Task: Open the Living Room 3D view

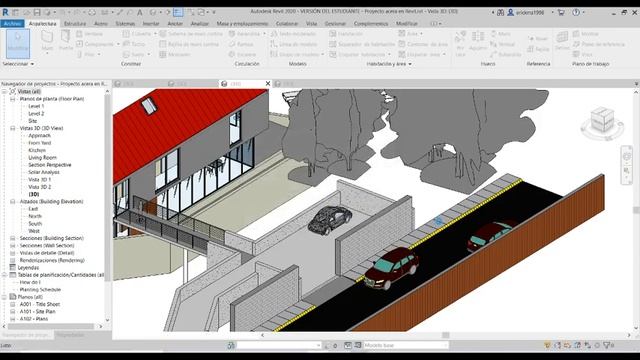Action: pyautogui.click(x=42, y=158)
